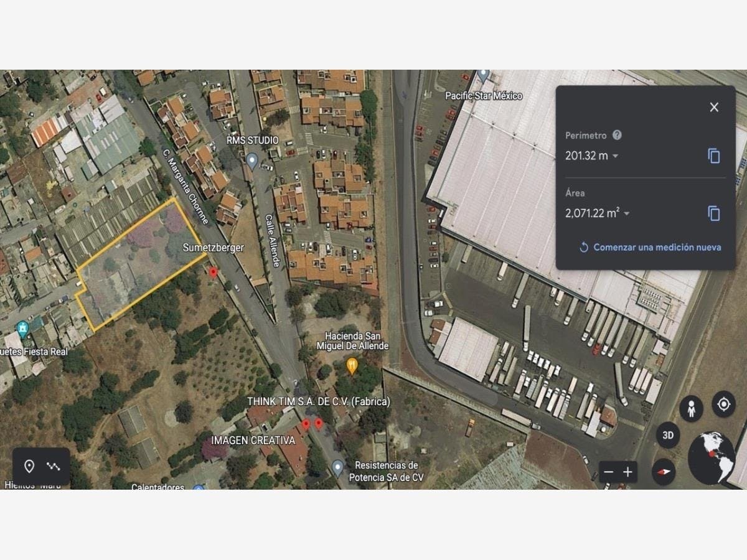
Task: Open the RMS STUDIO map pin
Action: pyautogui.click(x=252, y=161)
